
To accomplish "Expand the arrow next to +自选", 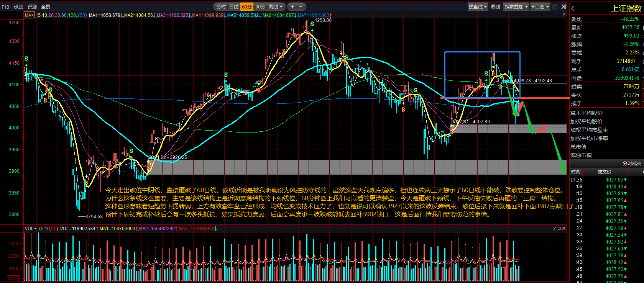I will click(547, 7).
